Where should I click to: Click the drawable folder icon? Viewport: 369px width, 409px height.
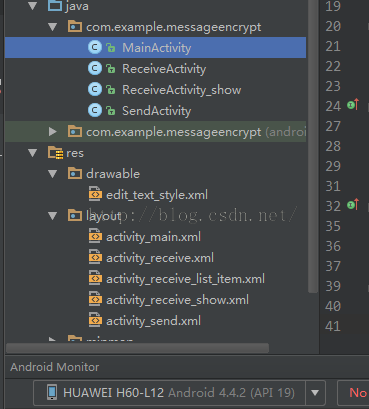pos(75,173)
